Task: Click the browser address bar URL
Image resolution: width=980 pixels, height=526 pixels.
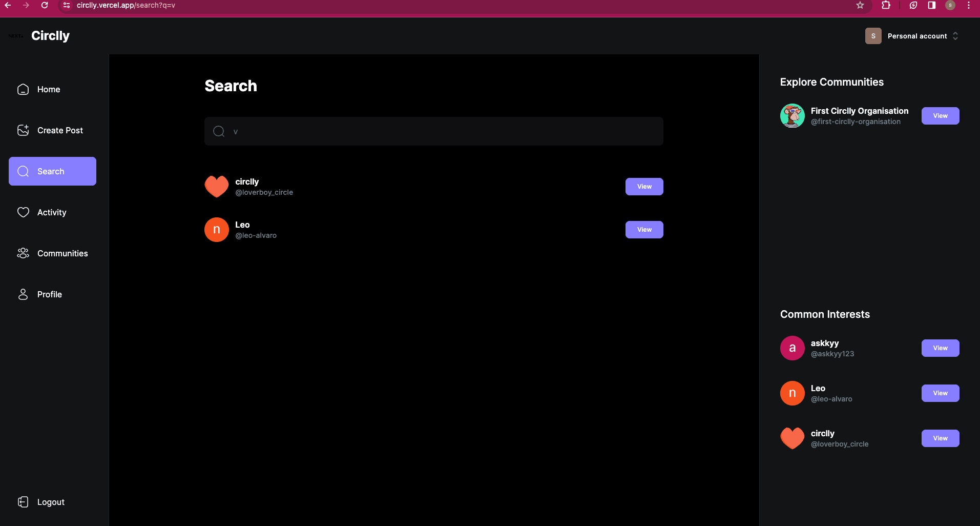Action: point(126,5)
